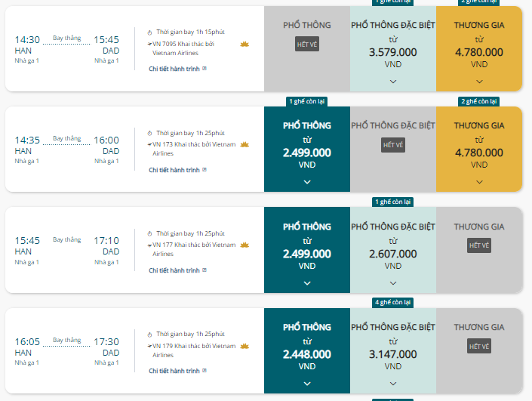Click the airplane icon next to VN 173

(149, 144)
